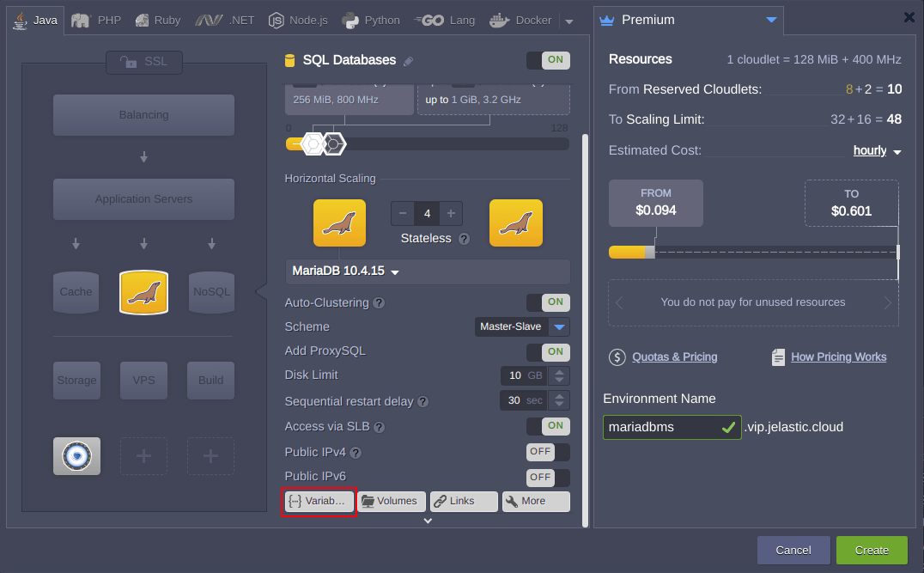This screenshot has height=573, width=924.
Task: Click the SSL lock icon button
Action: click(143, 63)
